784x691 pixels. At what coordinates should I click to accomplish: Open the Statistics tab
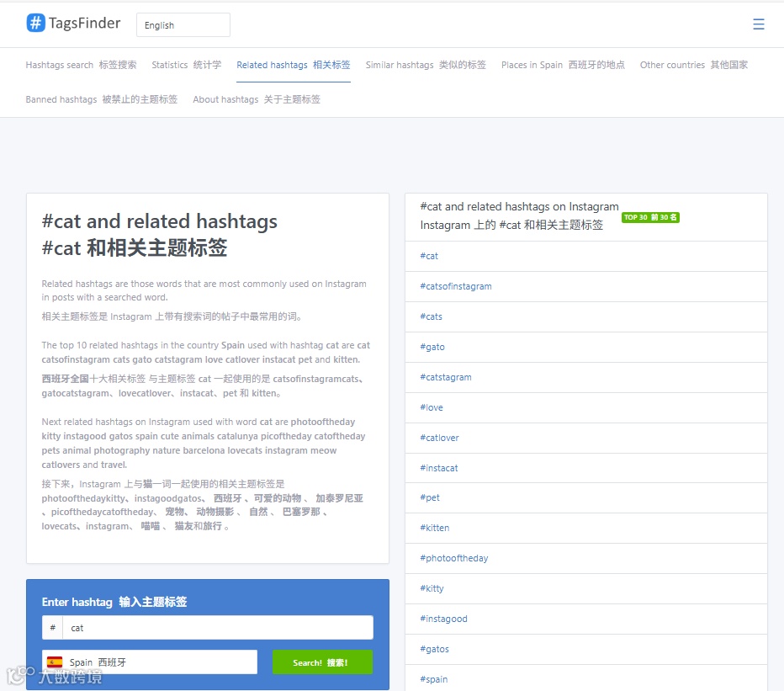point(187,65)
